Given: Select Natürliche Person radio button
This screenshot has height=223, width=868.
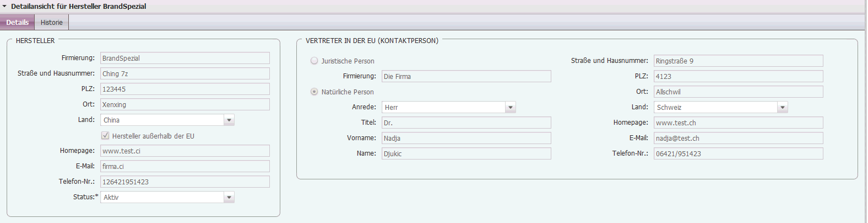Looking at the screenshot, I should pyautogui.click(x=314, y=92).
